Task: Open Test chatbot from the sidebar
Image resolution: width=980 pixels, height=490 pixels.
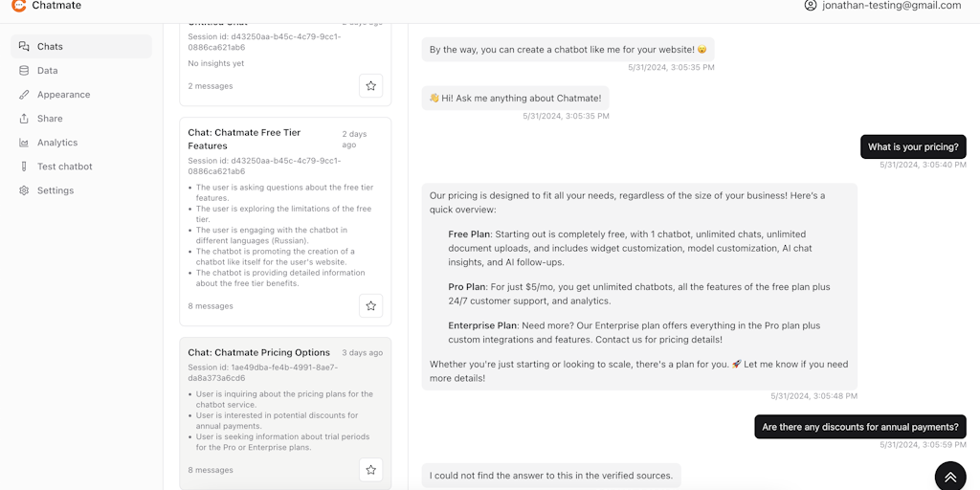Action: pos(64,167)
